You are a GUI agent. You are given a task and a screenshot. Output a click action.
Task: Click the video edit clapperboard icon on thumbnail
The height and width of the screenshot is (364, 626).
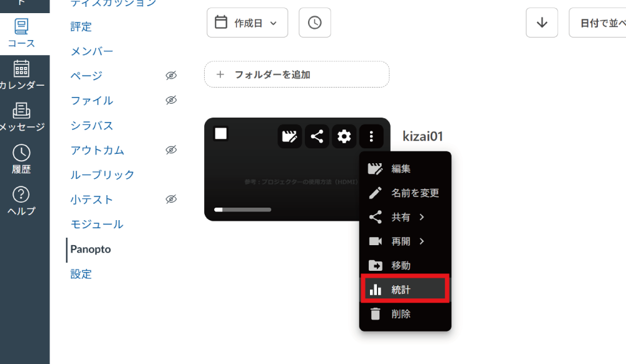point(289,136)
